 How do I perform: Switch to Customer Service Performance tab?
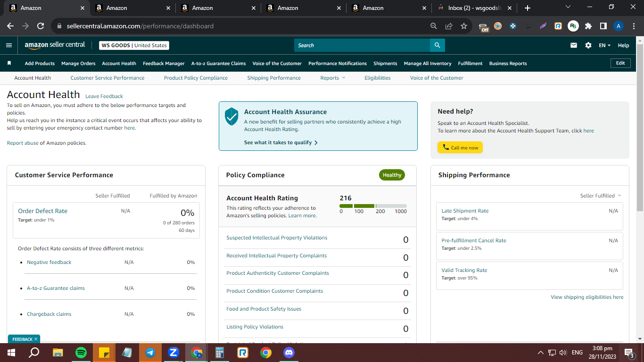point(107,78)
